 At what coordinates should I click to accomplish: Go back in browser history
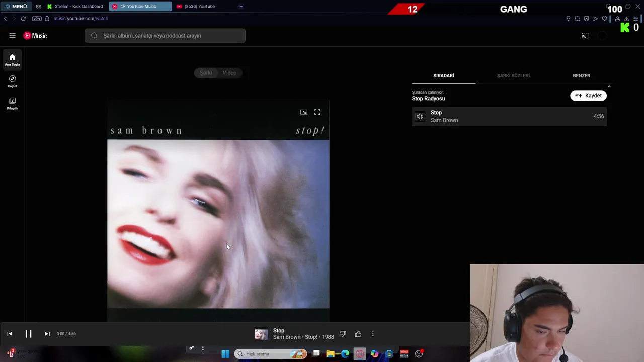pyautogui.click(x=5, y=19)
